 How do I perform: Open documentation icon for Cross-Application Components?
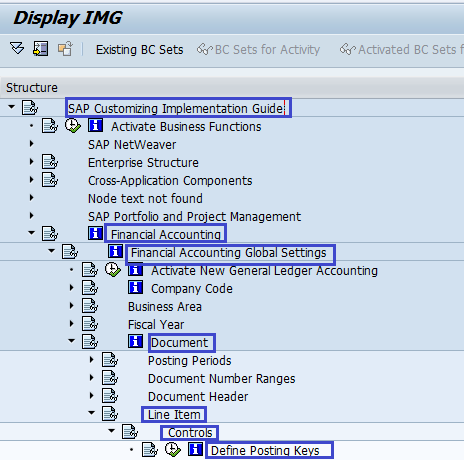(x=50, y=180)
